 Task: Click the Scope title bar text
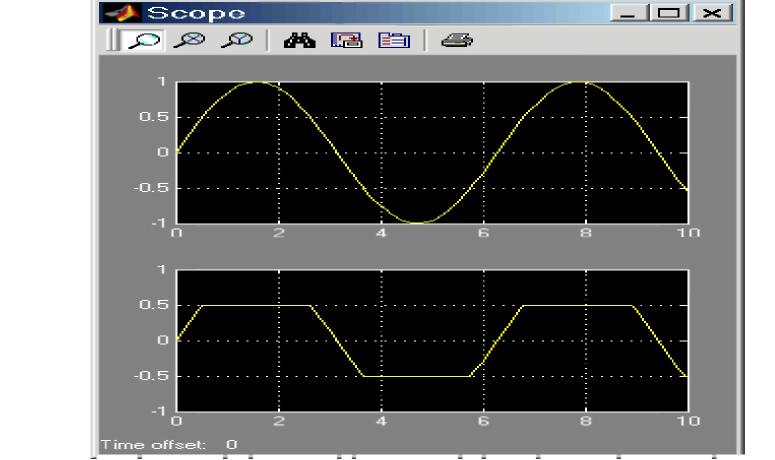click(196, 13)
